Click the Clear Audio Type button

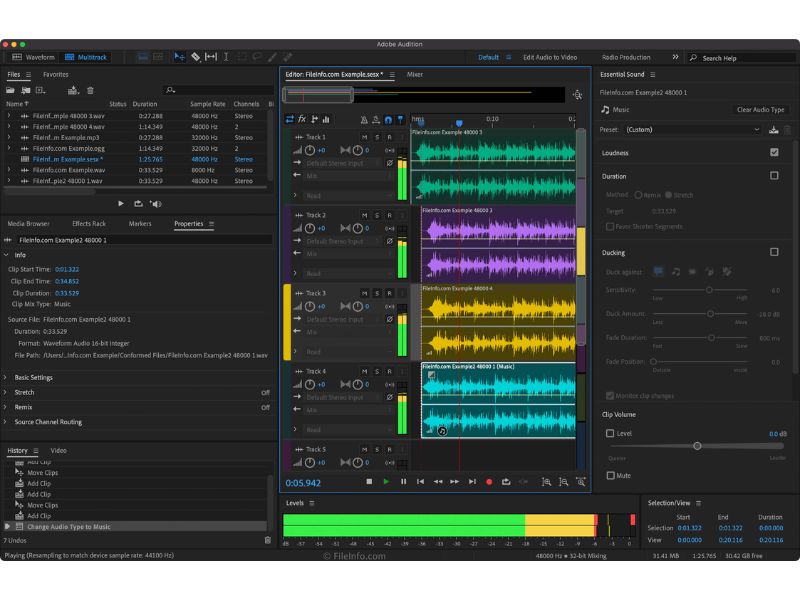pos(760,110)
